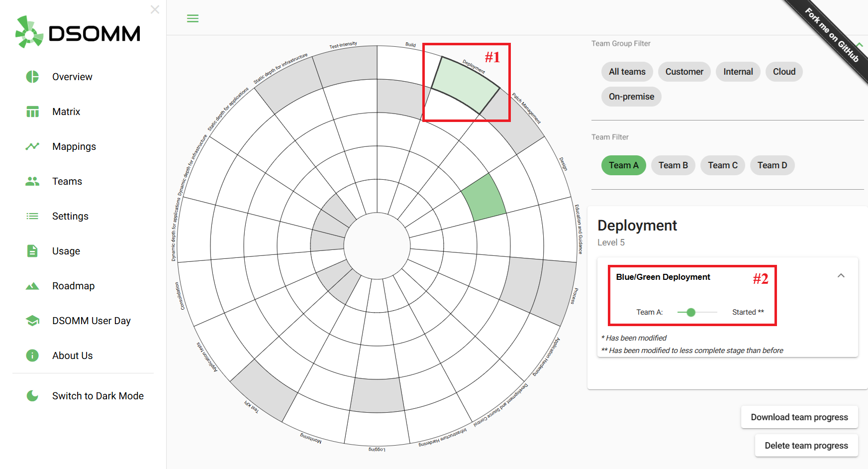Click the About Us info icon
This screenshot has width=868, height=469.
(32, 355)
